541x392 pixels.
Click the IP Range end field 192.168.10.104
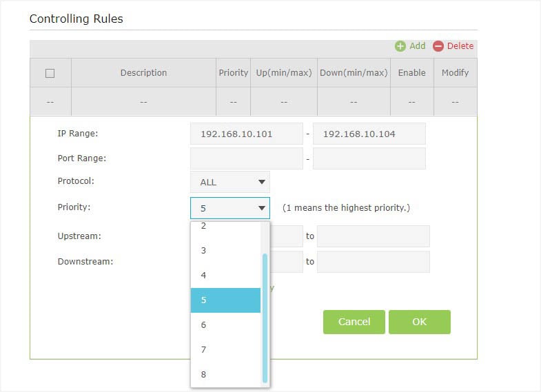[x=369, y=134]
